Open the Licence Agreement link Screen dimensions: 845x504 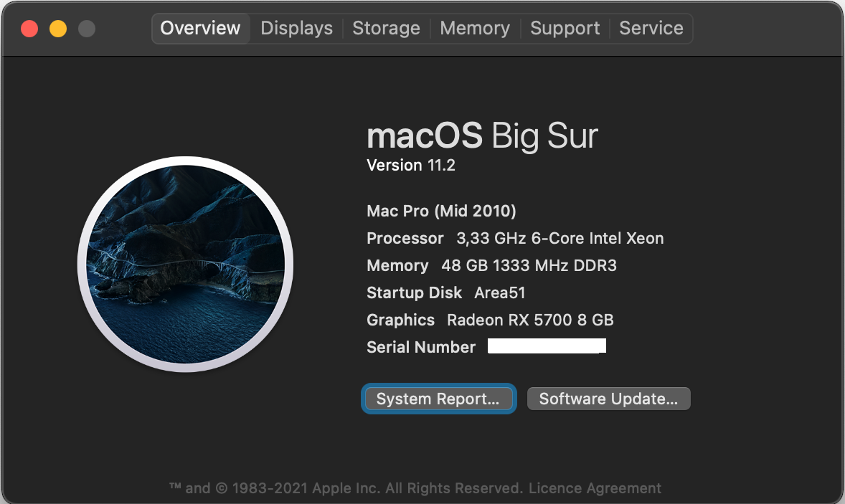pos(595,488)
